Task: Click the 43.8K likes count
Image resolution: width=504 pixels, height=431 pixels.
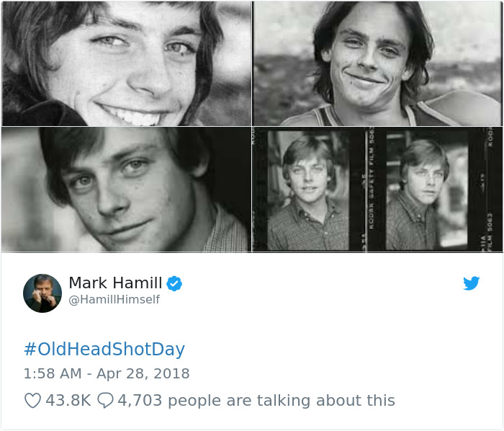Action: tap(68, 401)
